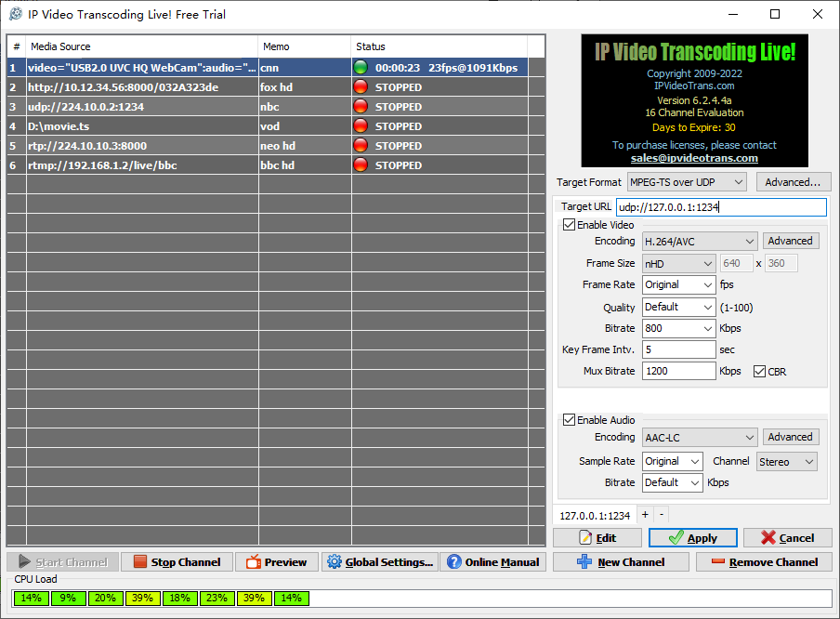Click the red stopped indicator for vod
840x619 pixels.
tap(361, 126)
